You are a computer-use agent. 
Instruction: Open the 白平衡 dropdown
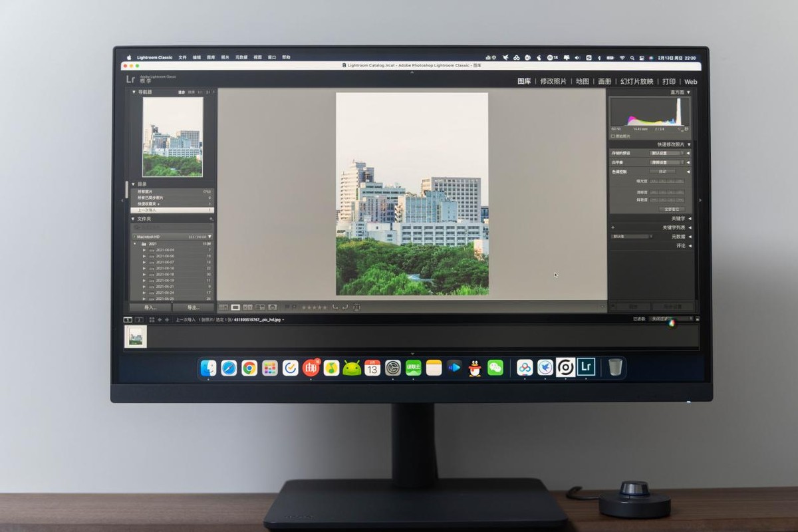666,162
